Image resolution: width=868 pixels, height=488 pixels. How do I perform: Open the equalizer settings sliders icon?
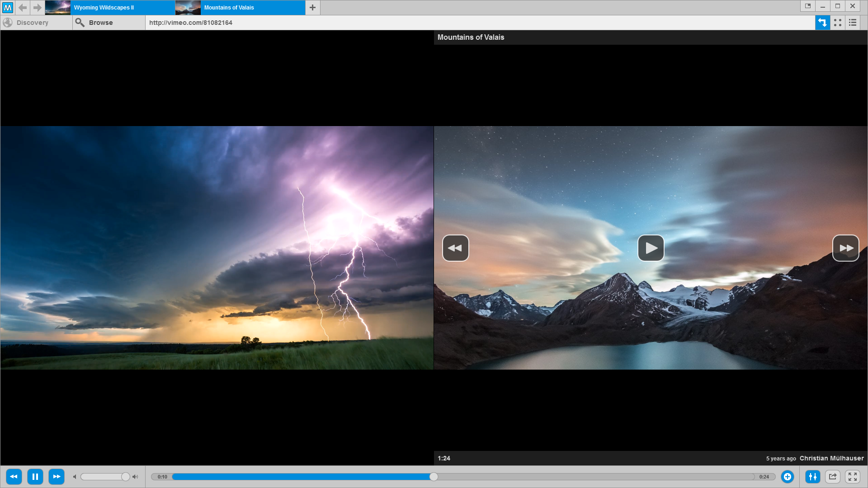[813, 477]
